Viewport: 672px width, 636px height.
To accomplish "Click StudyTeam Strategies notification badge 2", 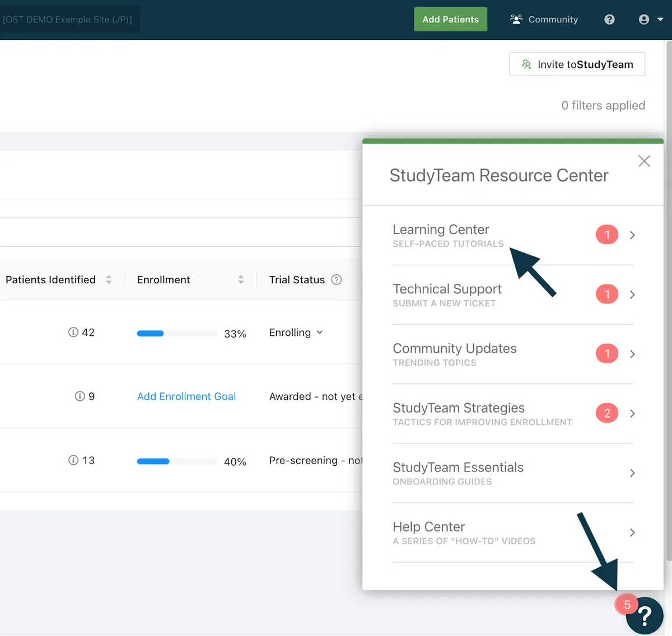I will point(607,413).
